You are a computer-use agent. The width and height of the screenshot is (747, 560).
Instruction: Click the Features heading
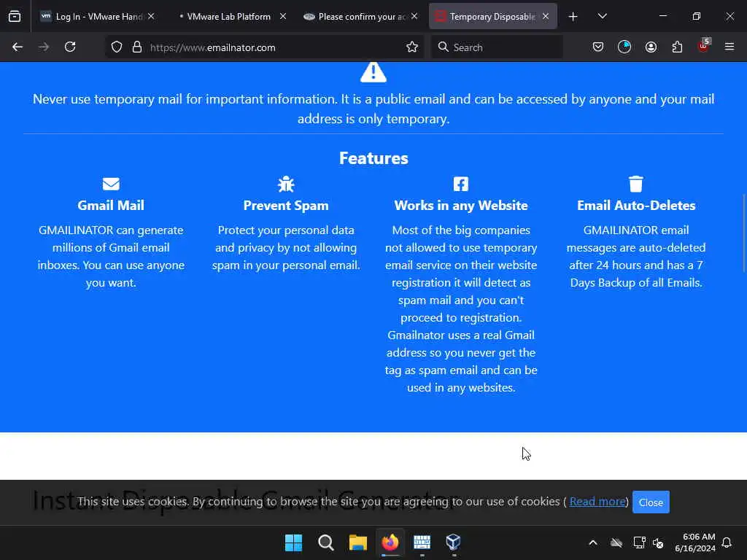[373, 158]
